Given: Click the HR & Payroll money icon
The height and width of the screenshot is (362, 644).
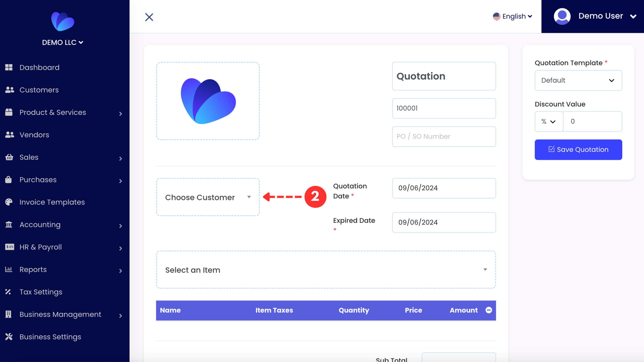Looking at the screenshot, I should (x=10, y=247).
